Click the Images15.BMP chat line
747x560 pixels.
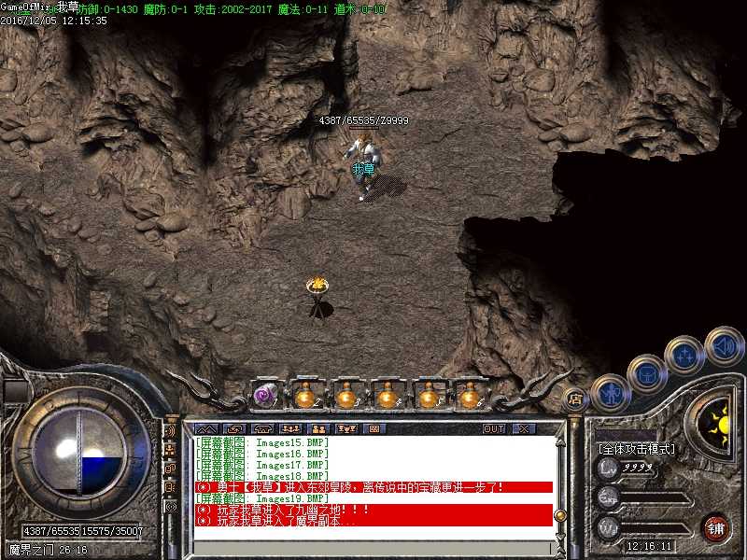click(x=262, y=442)
